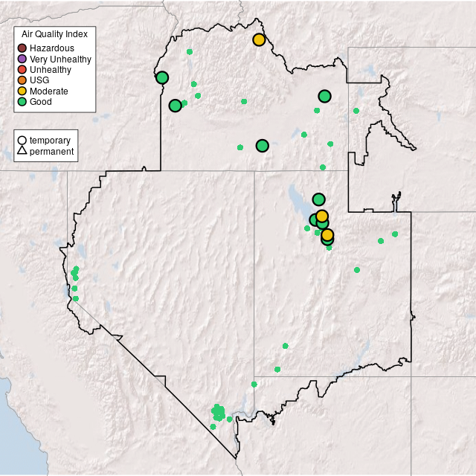476x476 pixels.
Task: Click the Air Quality Index legend title
Action: 54,34
